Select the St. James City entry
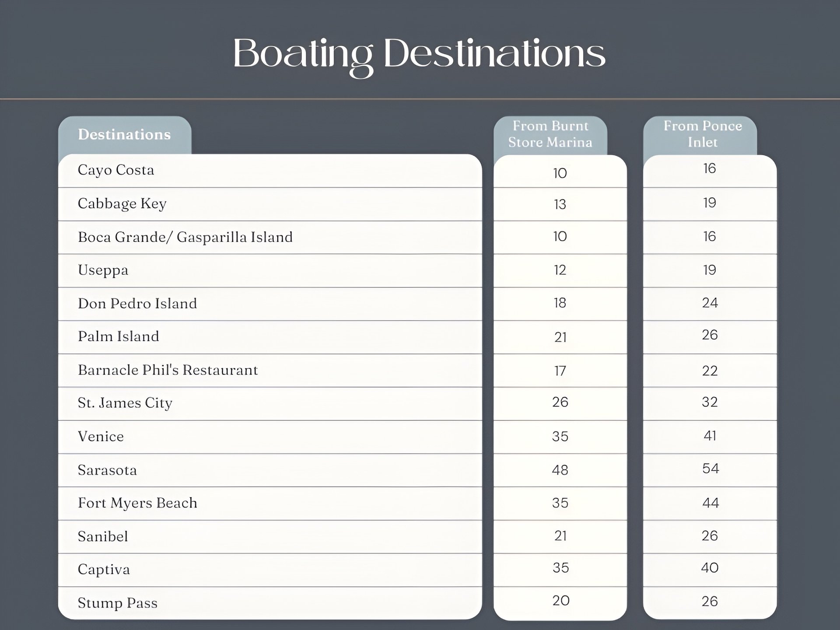Viewport: 840px width, 630px height. 125,403
